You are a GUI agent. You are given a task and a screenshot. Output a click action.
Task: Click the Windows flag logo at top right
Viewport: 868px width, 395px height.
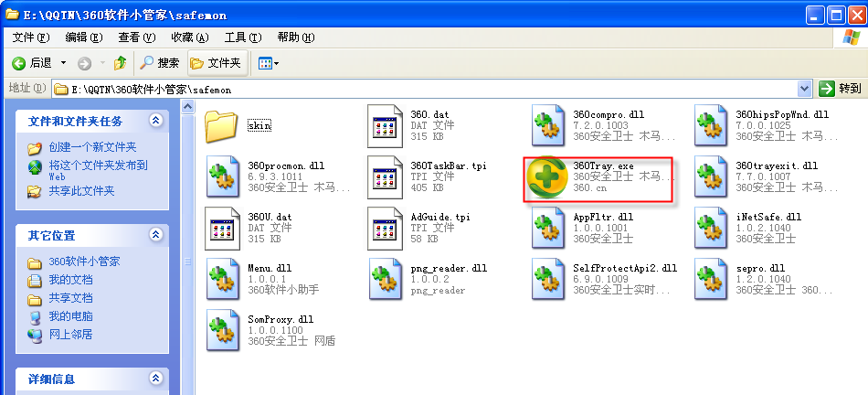(x=851, y=37)
